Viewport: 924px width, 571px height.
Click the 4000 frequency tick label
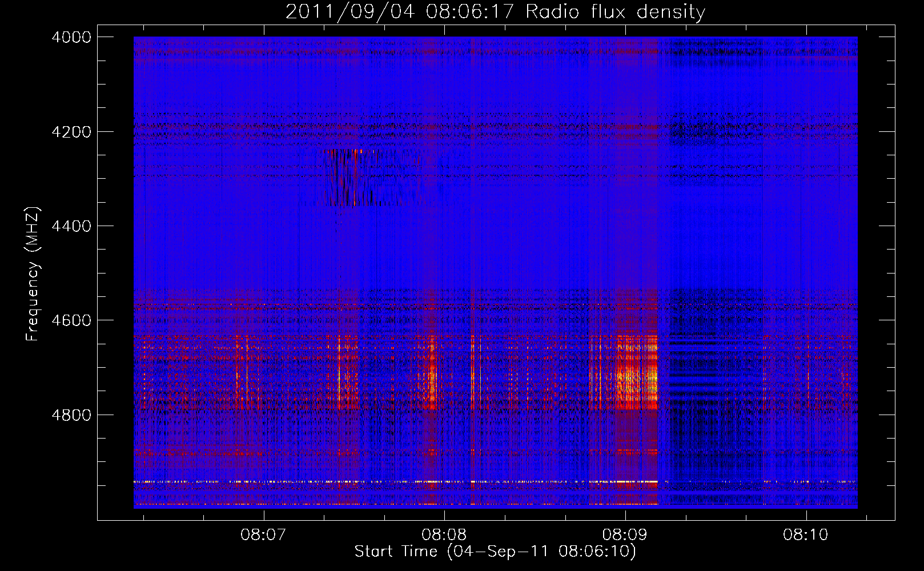click(71, 37)
